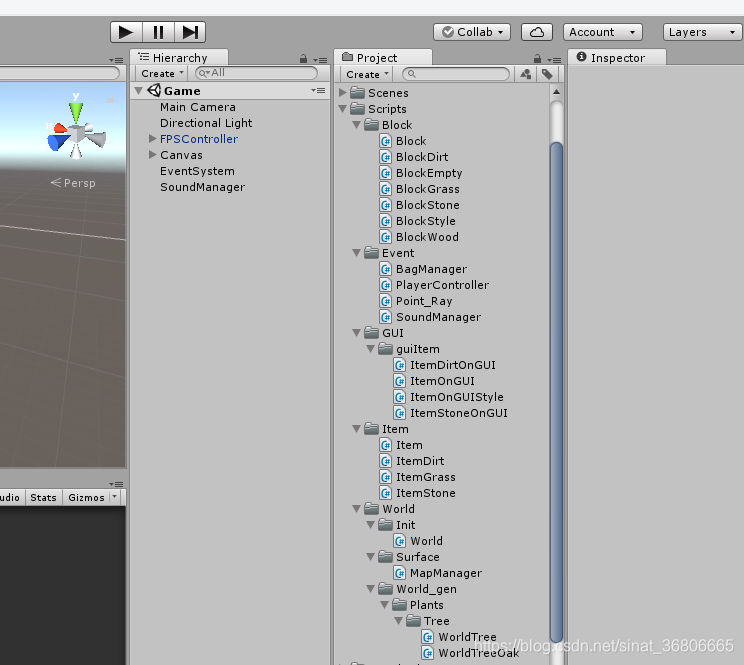744x665 pixels.
Task: Toggle Stats in the Game view
Action: click(x=43, y=498)
